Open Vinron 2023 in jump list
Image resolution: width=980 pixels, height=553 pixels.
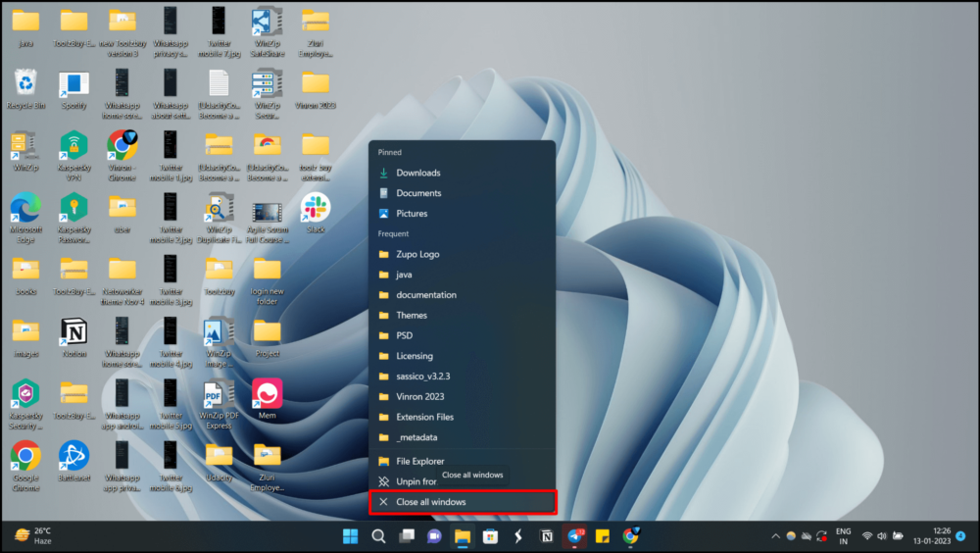coord(462,396)
